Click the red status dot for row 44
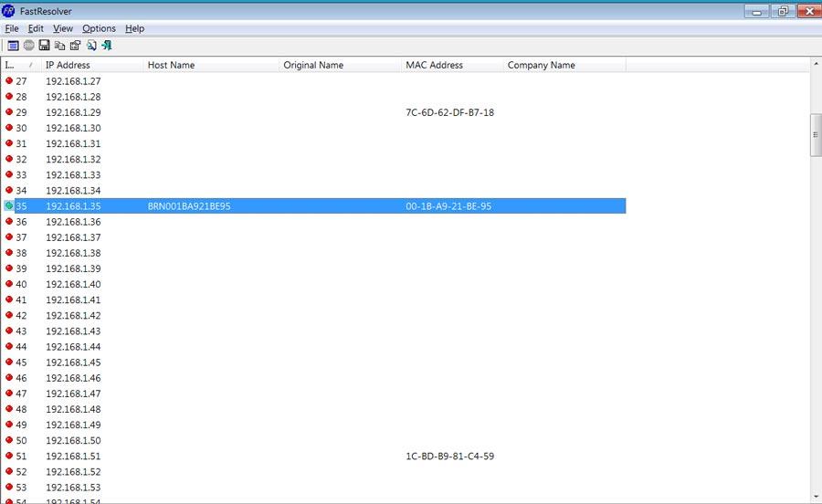822x504 pixels. [x=9, y=346]
